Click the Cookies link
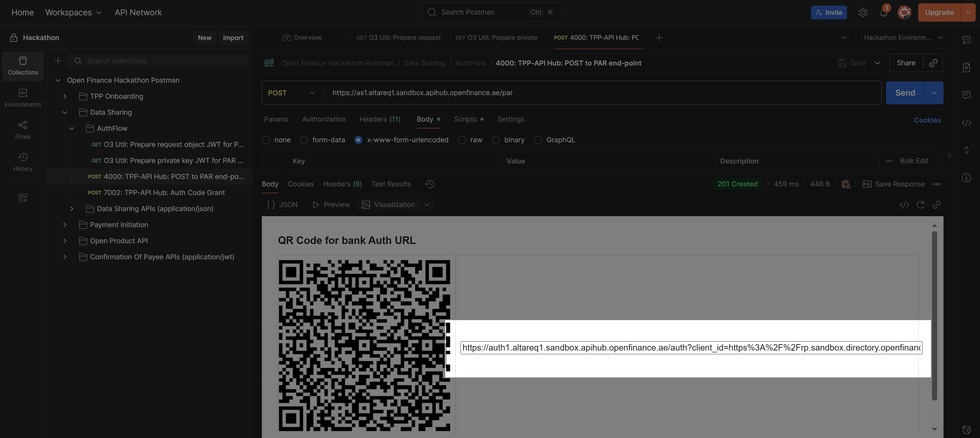 [x=927, y=120]
